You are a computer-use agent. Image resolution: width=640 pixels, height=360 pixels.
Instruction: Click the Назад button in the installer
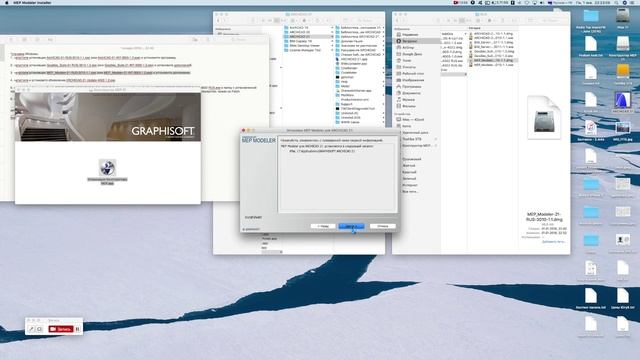(x=323, y=226)
